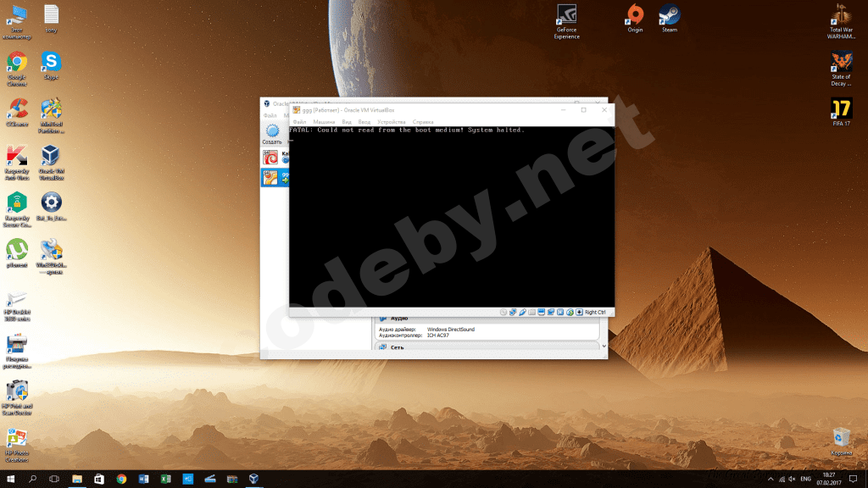Screen dimensions: 868x488
Task: Select the Kali virtual machine in list
Action: [272, 158]
